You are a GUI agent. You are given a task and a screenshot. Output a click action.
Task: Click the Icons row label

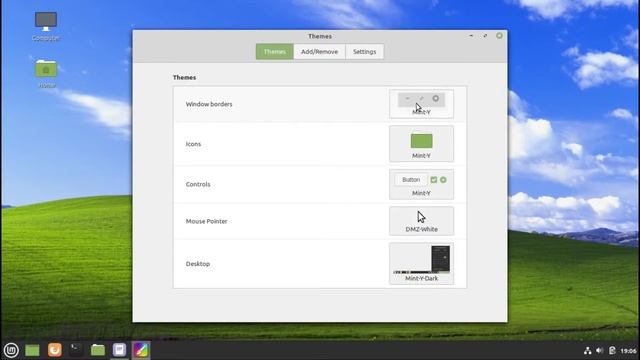[x=193, y=144]
